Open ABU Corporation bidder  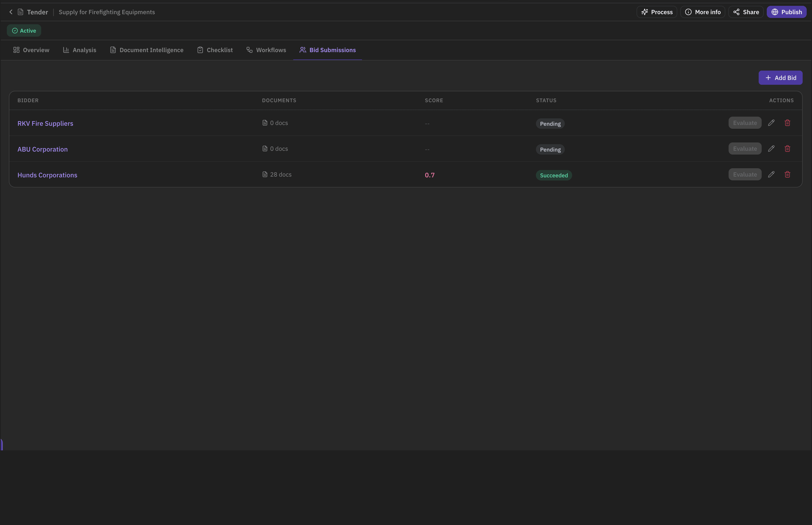coord(42,149)
